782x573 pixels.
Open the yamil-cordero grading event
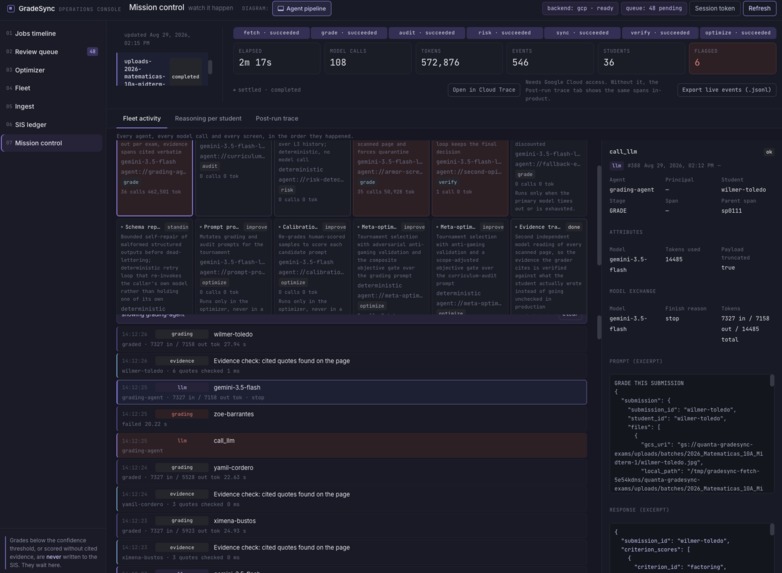pyautogui.click(x=352, y=472)
